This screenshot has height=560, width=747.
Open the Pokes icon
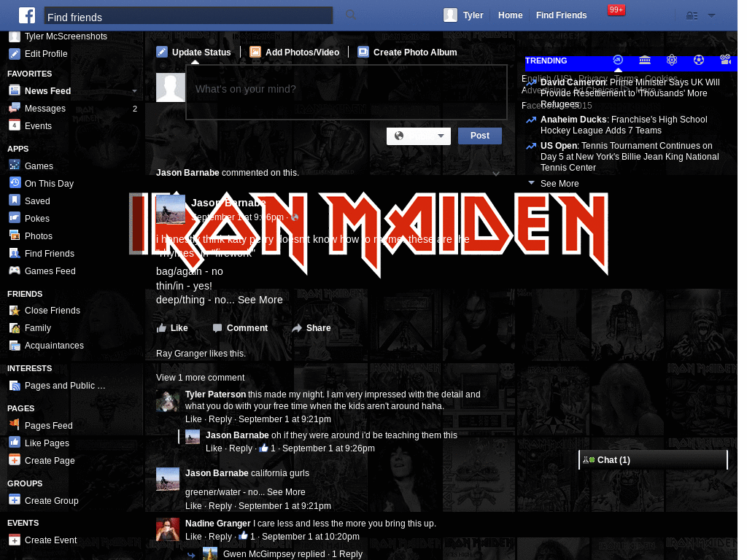coord(15,218)
